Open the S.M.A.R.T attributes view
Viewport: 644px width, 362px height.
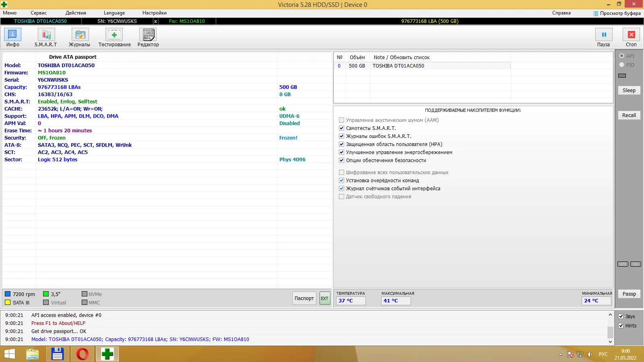coord(46,37)
